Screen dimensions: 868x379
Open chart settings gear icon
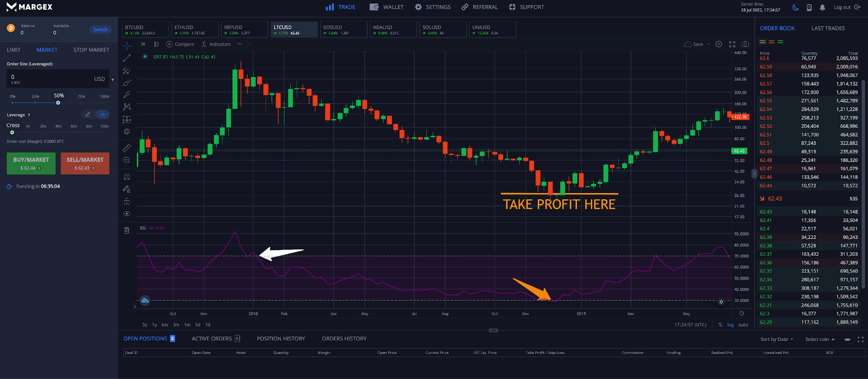(719, 44)
